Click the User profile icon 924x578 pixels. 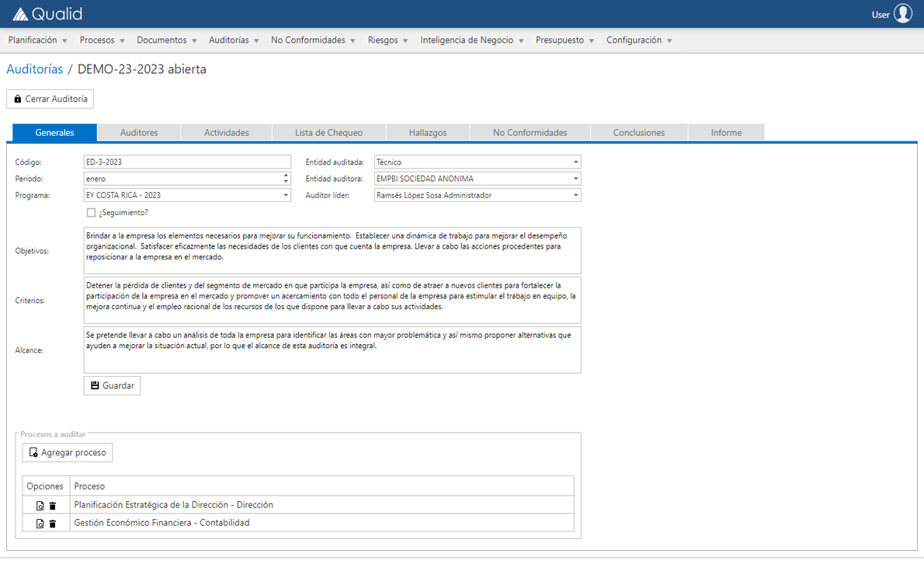point(901,13)
